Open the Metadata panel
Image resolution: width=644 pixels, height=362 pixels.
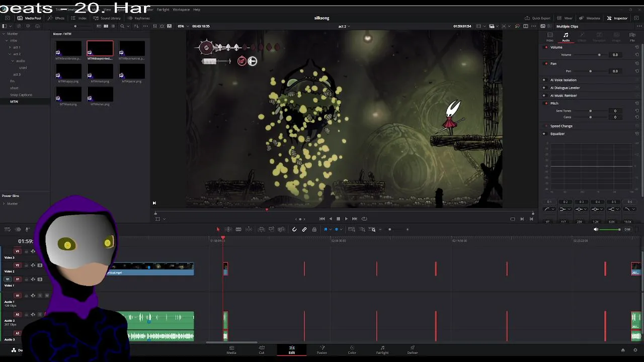590,18
